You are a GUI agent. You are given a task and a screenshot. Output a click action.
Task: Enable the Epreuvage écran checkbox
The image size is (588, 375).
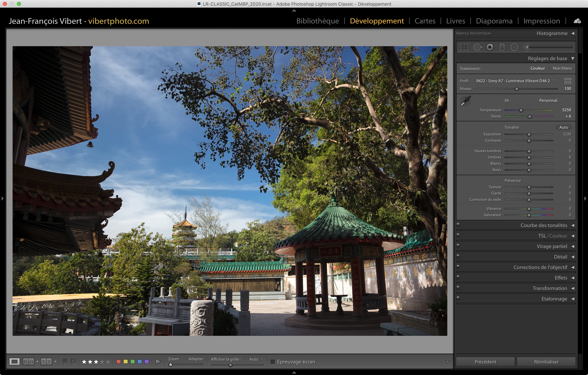[273, 362]
